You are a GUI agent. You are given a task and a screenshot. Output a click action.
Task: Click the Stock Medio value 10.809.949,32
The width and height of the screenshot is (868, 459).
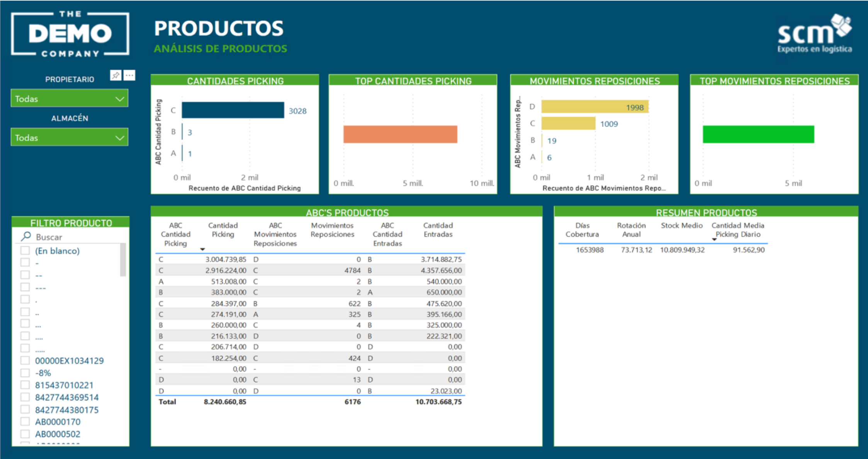(x=682, y=250)
